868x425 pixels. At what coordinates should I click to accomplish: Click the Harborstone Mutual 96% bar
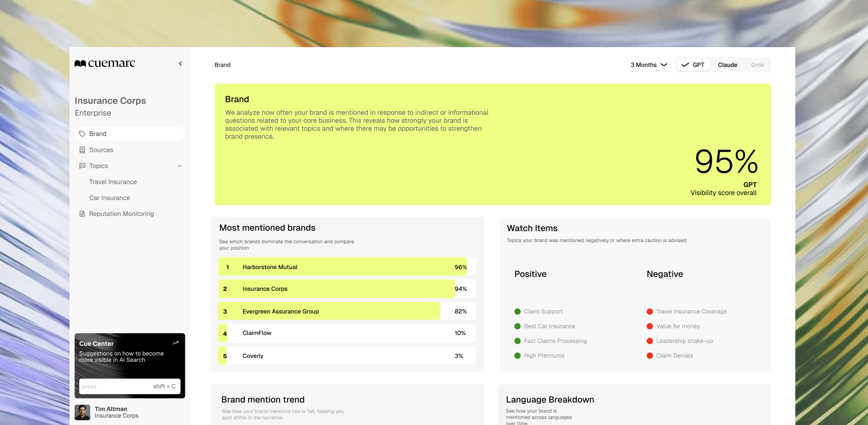coord(342,267)
